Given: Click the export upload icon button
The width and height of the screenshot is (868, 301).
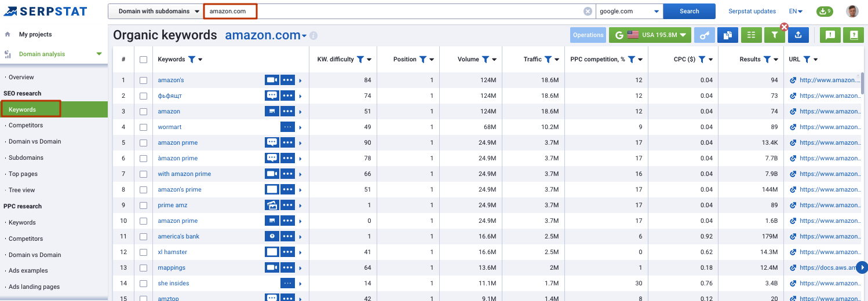Looking at the screenshot, I should coord(798,35).
